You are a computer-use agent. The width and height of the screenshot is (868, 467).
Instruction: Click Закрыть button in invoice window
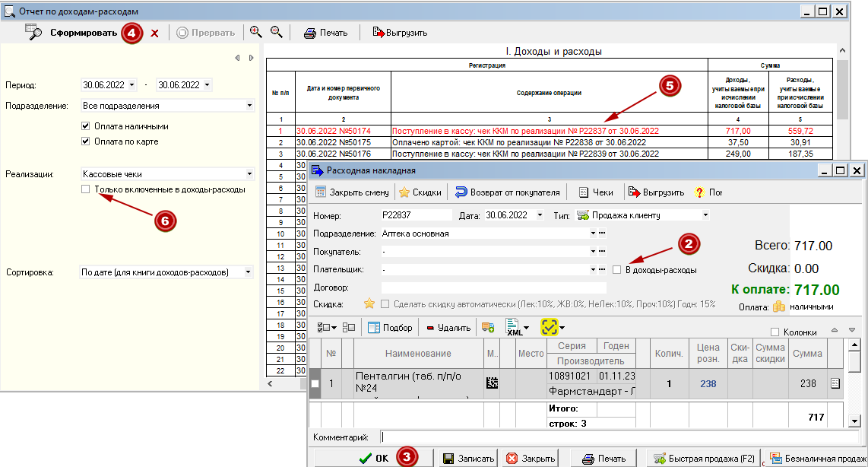(531, 458)
